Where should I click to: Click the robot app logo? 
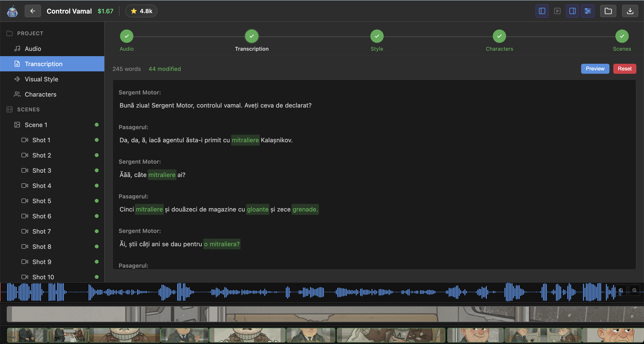point(12,11)
